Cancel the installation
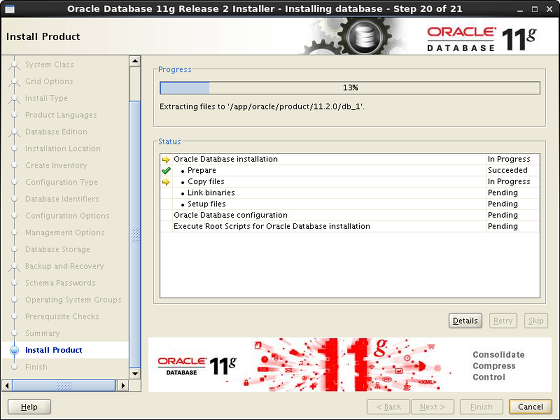 tap(530, 407)
